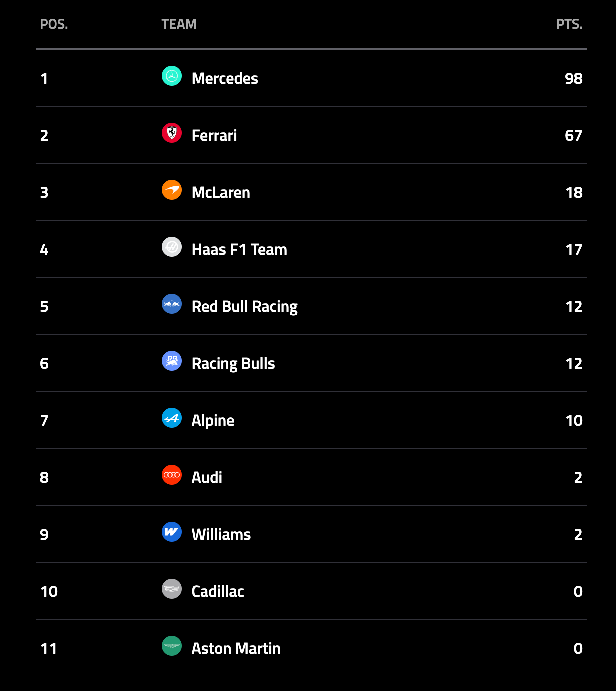Click the green Aston Martin logo
The height and width of the screenshot is (691, 616).
(172, 646)
